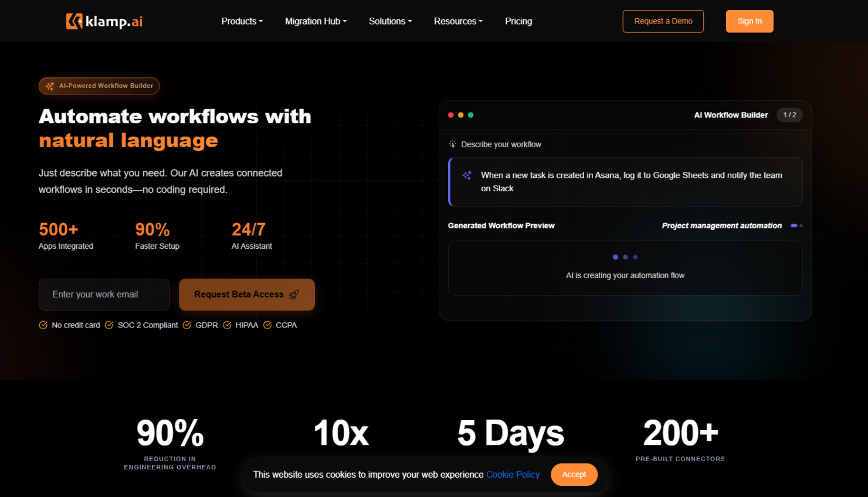Screen dimensions: 868x497
Task: Select Pricing in the navigation bar
Action: coord(518,21)
